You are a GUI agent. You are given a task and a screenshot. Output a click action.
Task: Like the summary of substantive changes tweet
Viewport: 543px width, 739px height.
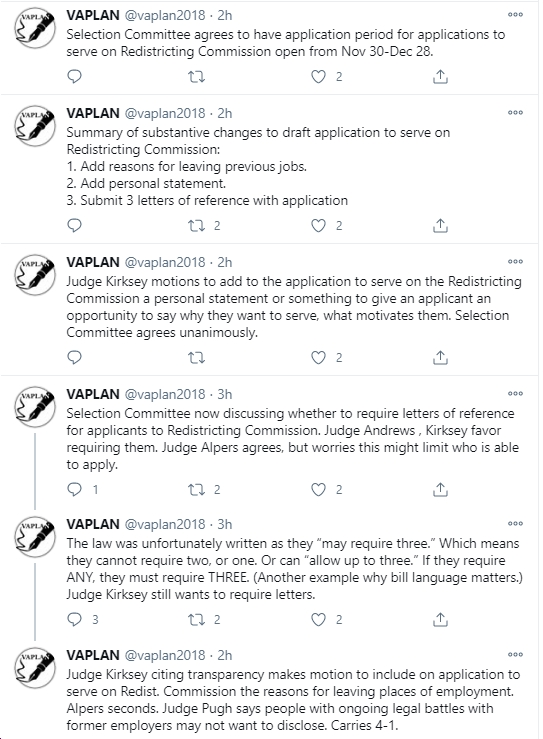click(x=319, y=226)
